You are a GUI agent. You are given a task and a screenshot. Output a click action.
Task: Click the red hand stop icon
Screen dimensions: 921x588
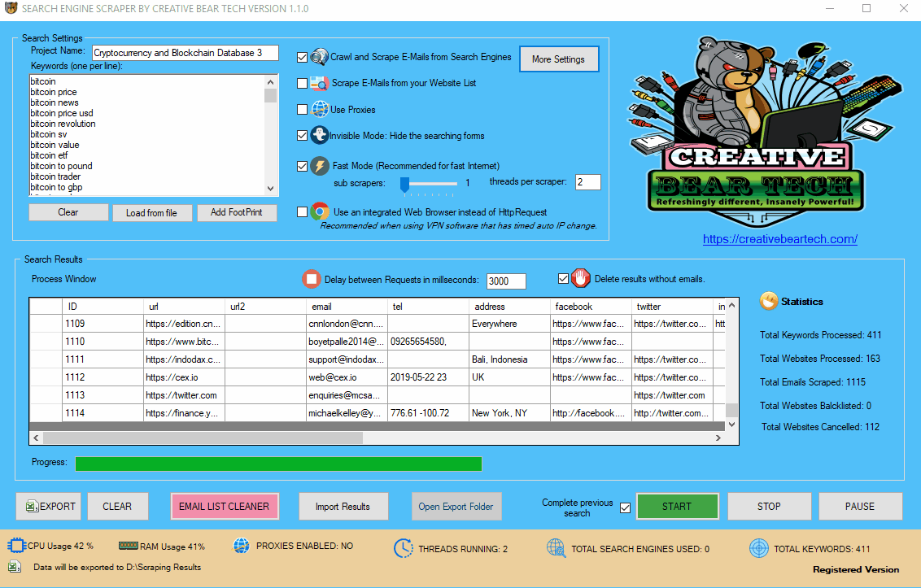coord(580,278)
